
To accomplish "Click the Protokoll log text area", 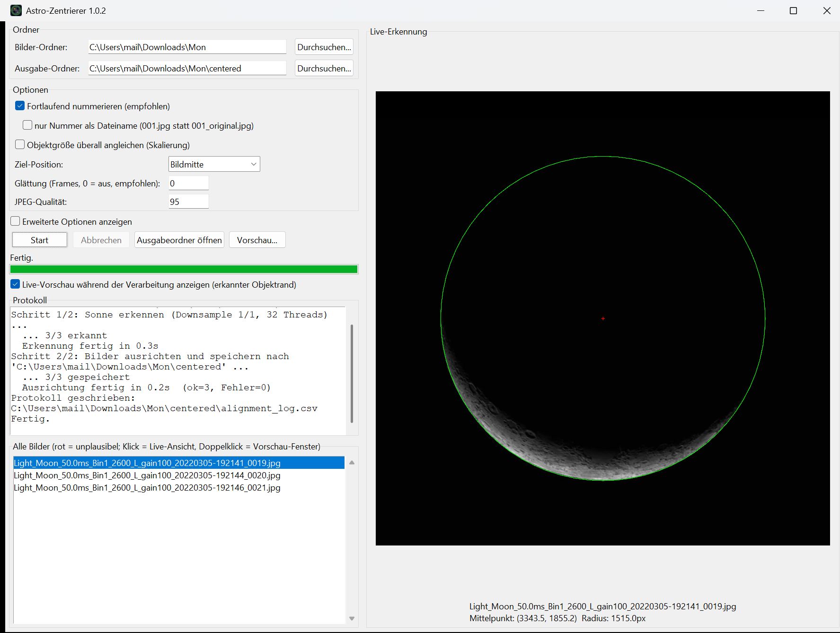I will click(x=178, y=371).
